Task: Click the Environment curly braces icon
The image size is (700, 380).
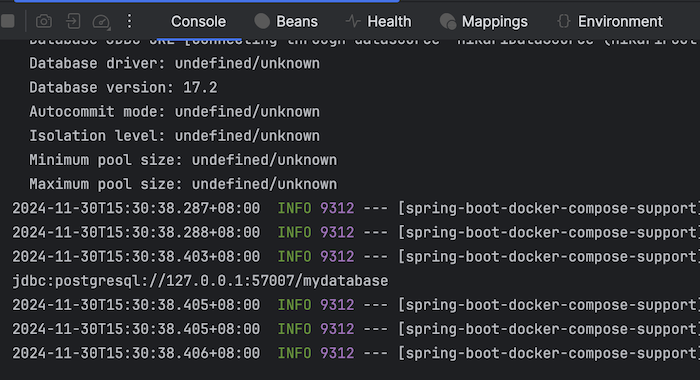Action: [564, 21]
